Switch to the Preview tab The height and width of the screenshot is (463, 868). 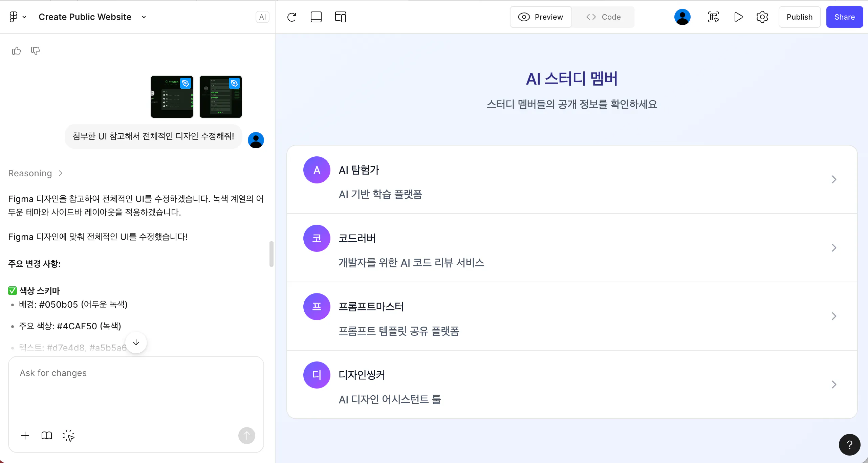pos(541,17)
